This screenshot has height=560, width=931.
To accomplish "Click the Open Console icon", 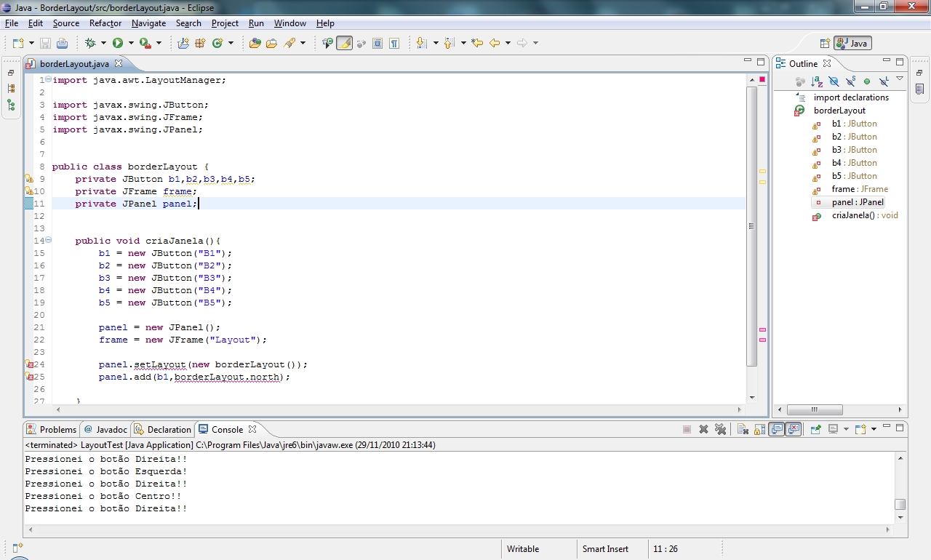I will (x=860, y=429).
